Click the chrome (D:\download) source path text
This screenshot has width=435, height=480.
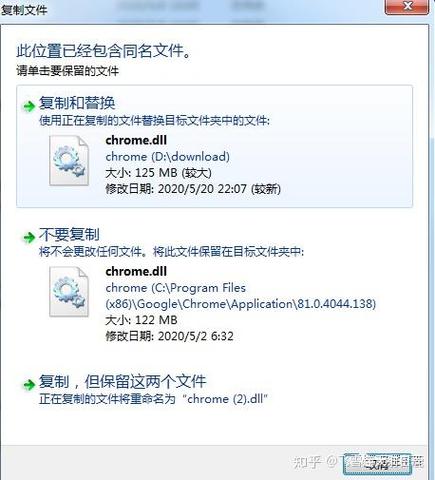[168, 156]
